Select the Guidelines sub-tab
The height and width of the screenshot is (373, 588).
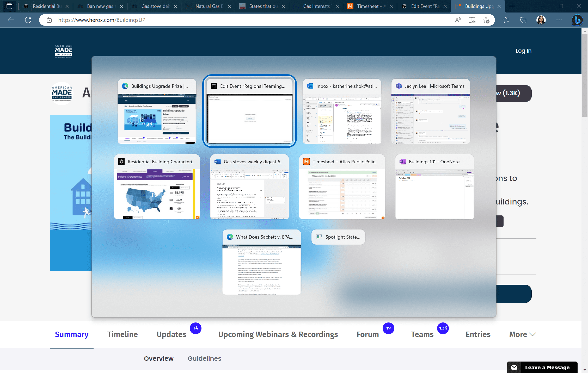click(x=204, y=358)
